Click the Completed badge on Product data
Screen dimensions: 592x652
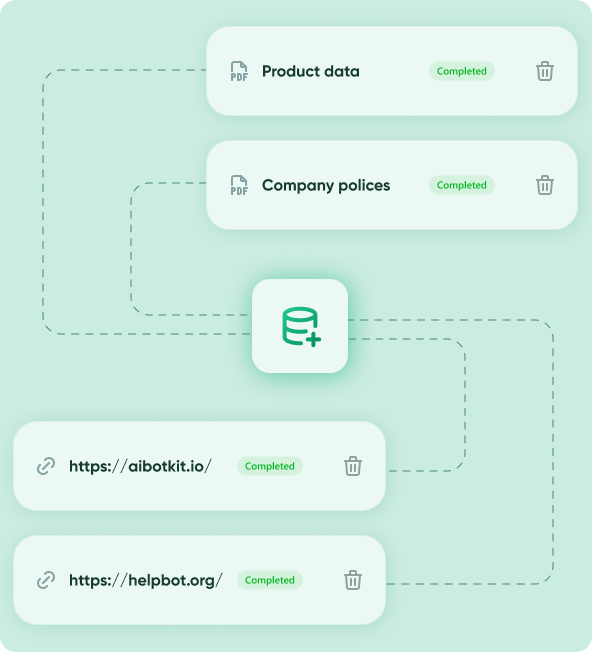click(x=461, y=71)
